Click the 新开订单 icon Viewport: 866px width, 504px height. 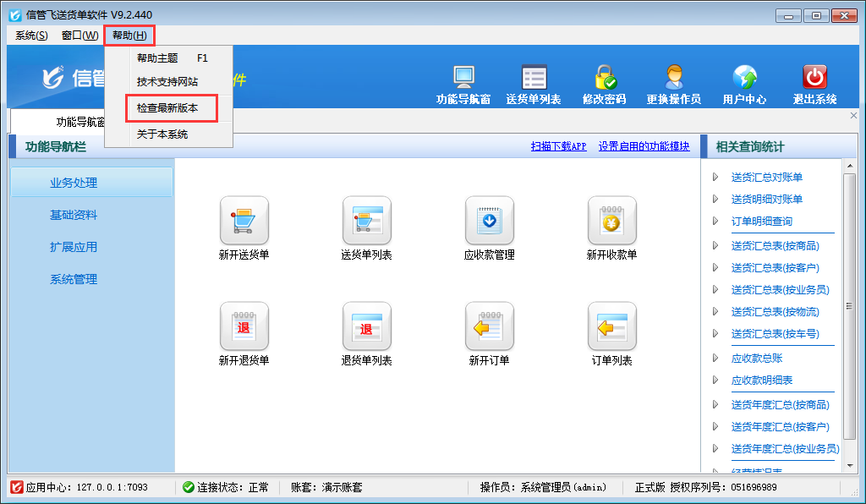tap(489, 326)
